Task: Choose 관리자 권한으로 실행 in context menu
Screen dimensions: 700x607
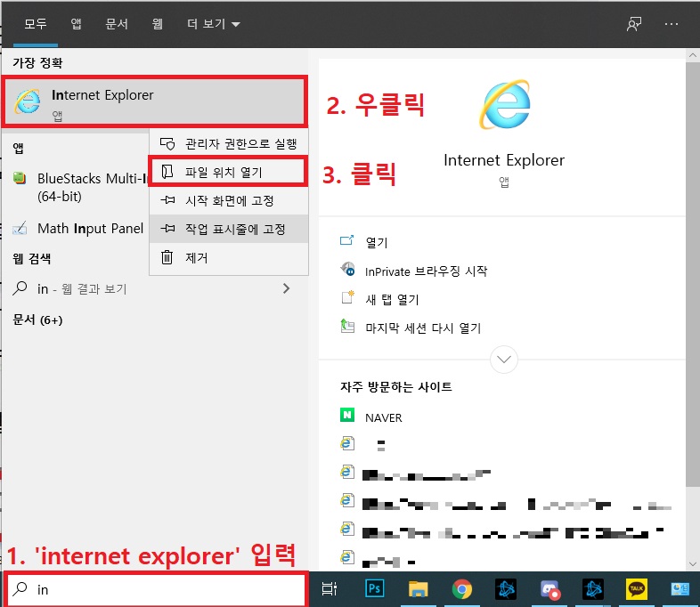Action: coord(229,143)
